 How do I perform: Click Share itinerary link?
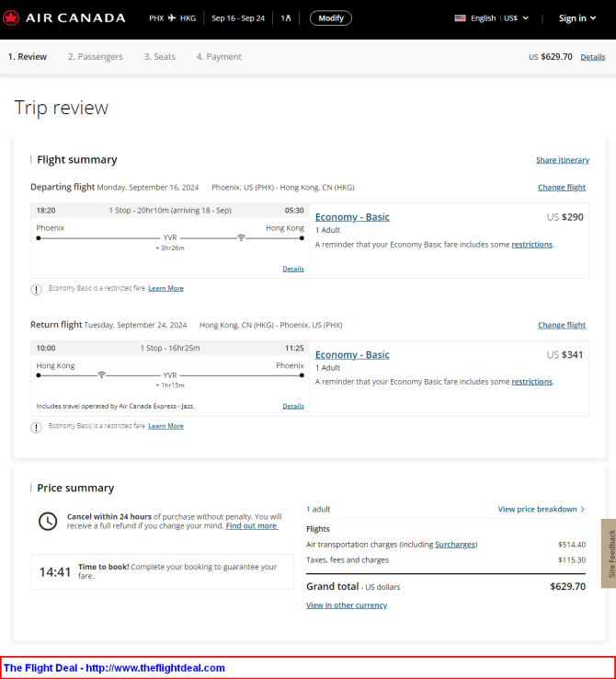563,160
